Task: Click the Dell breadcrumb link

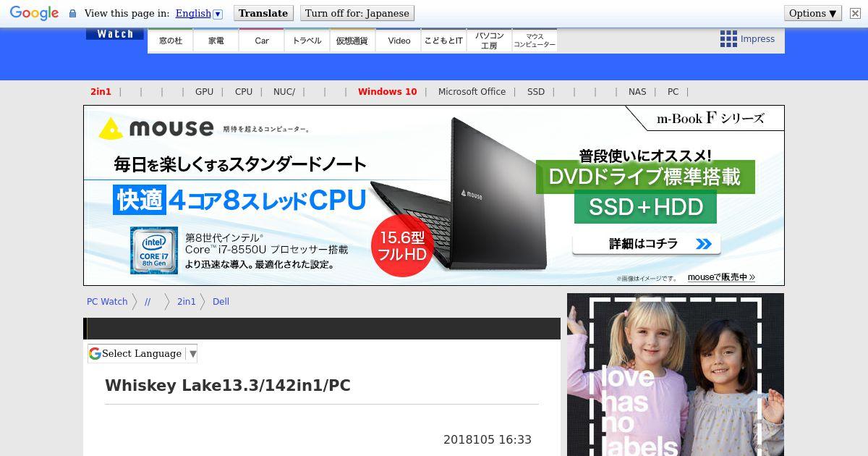Action: coord(221,302)
